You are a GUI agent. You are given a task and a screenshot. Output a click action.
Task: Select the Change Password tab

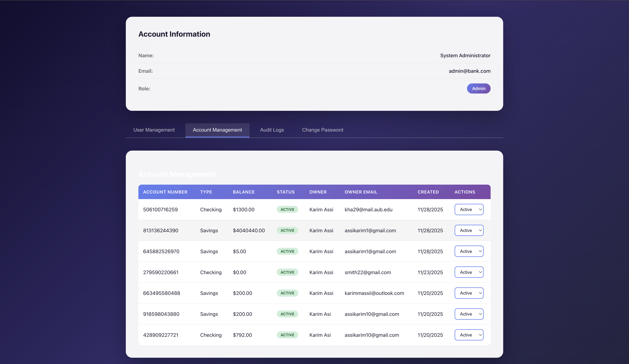point(323,130)
